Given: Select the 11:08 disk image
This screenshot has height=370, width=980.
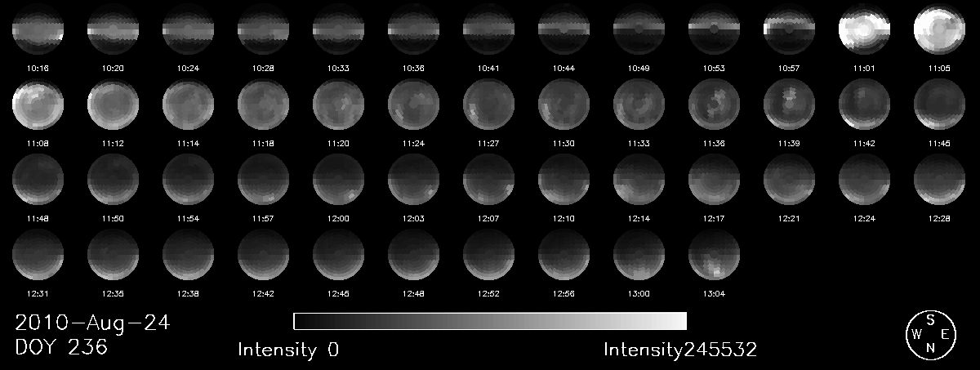Looking at the screenshot, I should pyautogui.click(x=38, y=105).
